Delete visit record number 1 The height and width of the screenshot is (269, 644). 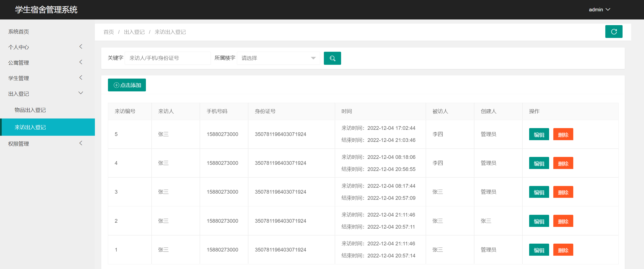click(563, 250)
